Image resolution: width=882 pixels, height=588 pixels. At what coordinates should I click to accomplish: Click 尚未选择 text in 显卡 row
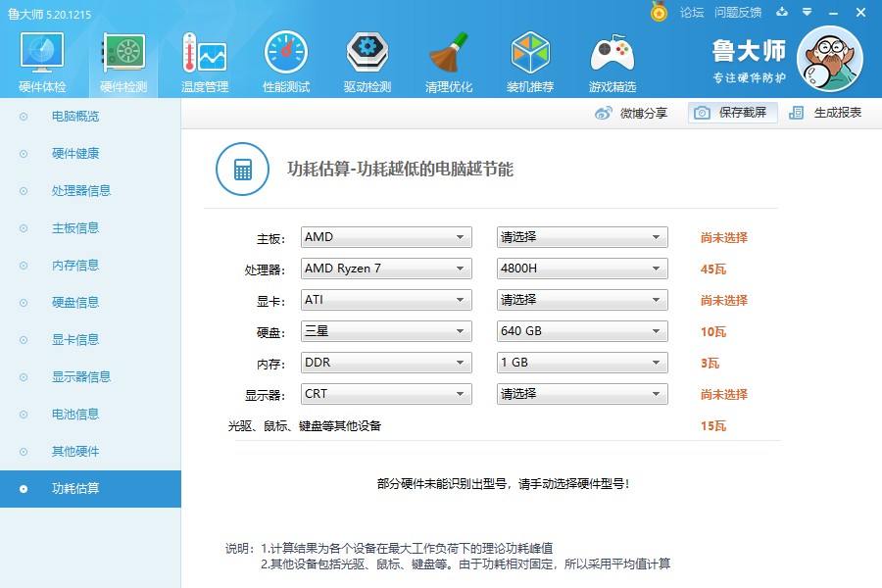coord(724,301)
